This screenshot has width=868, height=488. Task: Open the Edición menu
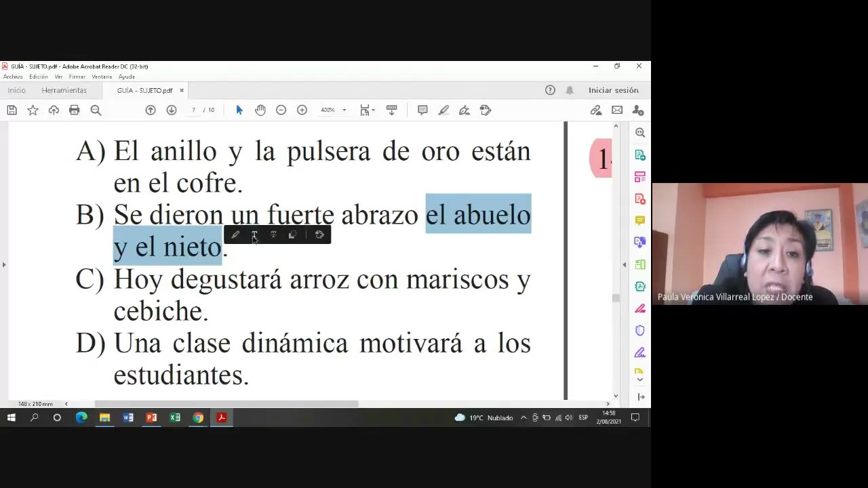pos(39,77)
